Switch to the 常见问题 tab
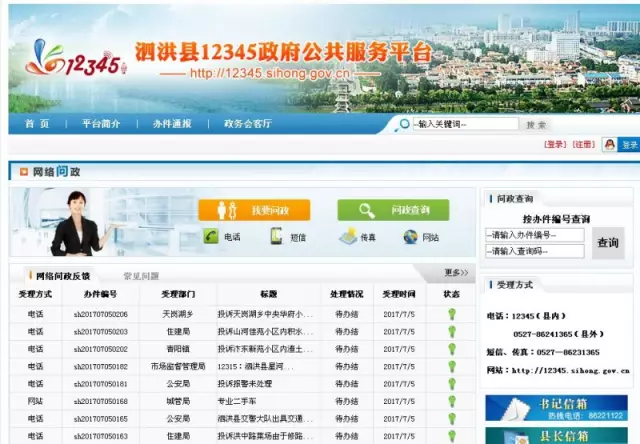The width and height of the screenshot is (640, 444). click(x=141, y=276)
